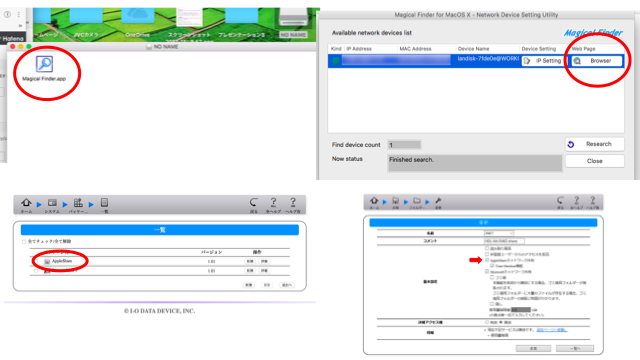Toggle the ゴミ箱 checkbox
The width and height of the screenshot is (640, 360).
click(x=492, y=278)
